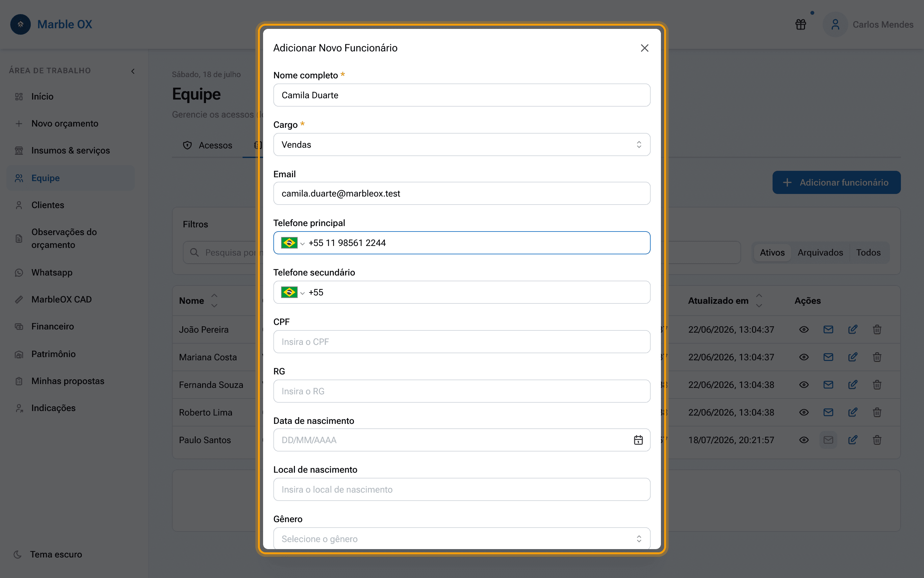Delete Fernanda Souza row
Image resolution: width=924 pixels, height=578 pixels.
(877, 385)
